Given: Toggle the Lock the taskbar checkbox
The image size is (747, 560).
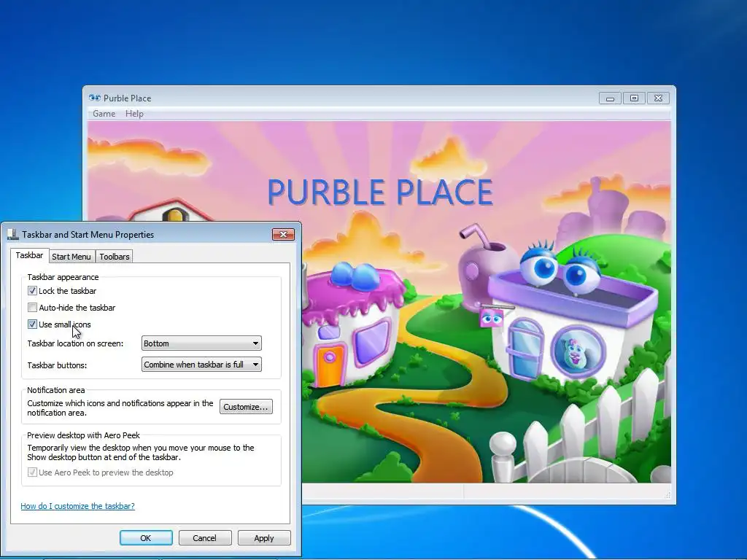Looking at the screenshot, I should coord(32,290).
